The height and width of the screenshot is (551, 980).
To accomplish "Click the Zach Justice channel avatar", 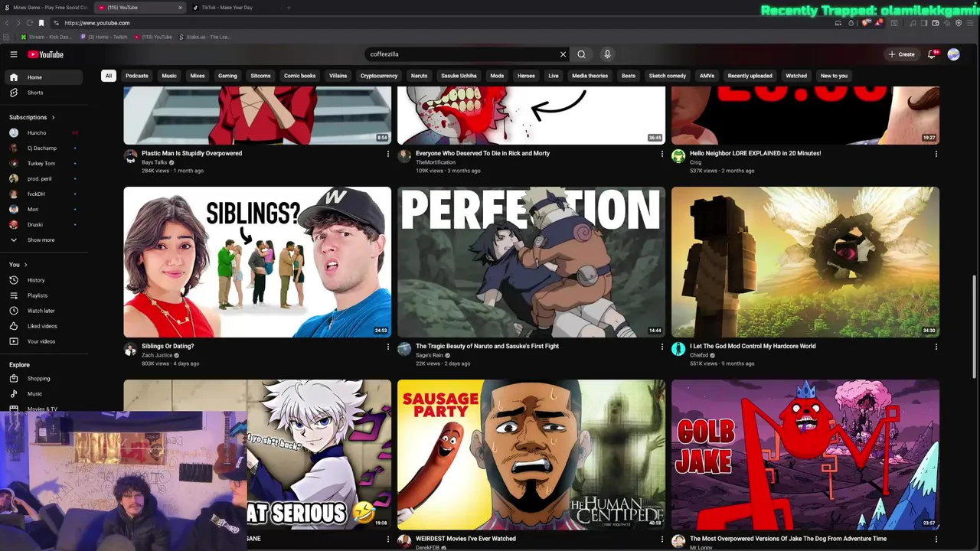I will coord(130,350).
